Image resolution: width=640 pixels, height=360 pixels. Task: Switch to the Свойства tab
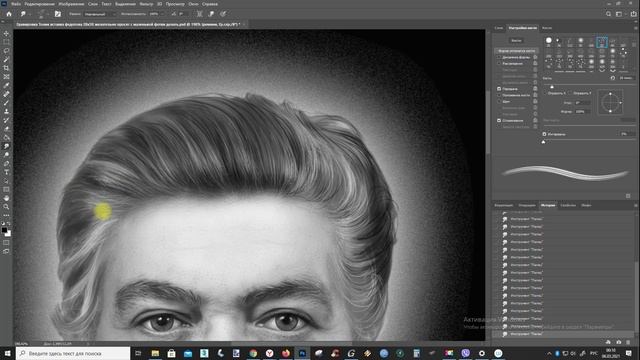click(568, 205)
